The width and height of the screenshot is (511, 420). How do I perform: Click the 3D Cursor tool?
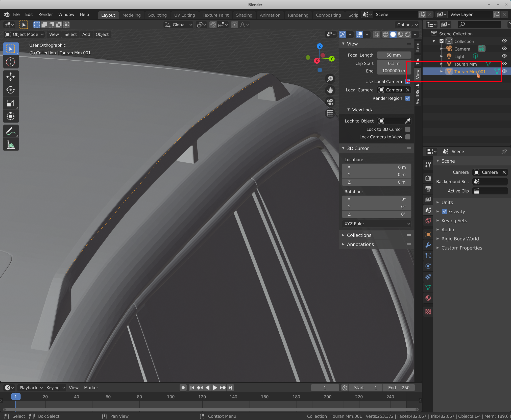[x=11, y=62]
